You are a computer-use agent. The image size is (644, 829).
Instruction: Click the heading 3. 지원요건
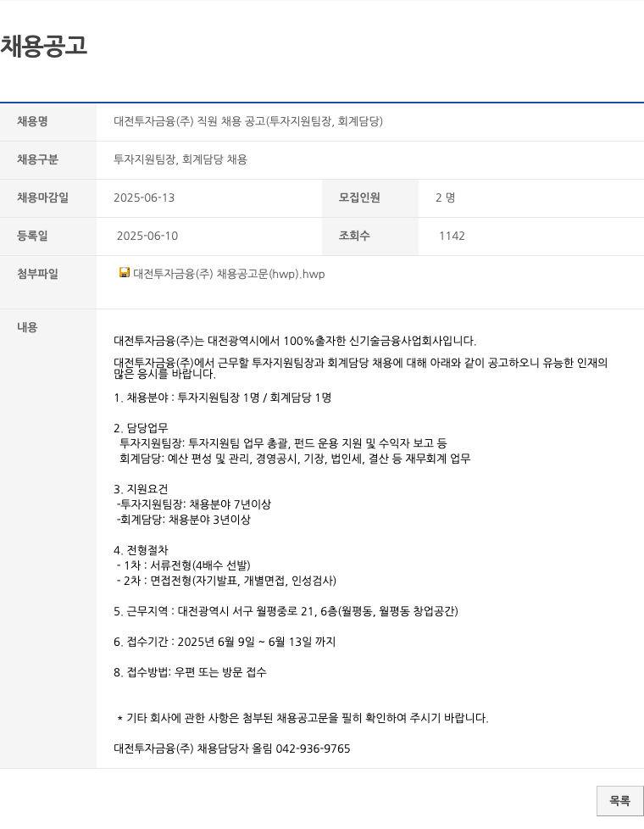[141, 489]
